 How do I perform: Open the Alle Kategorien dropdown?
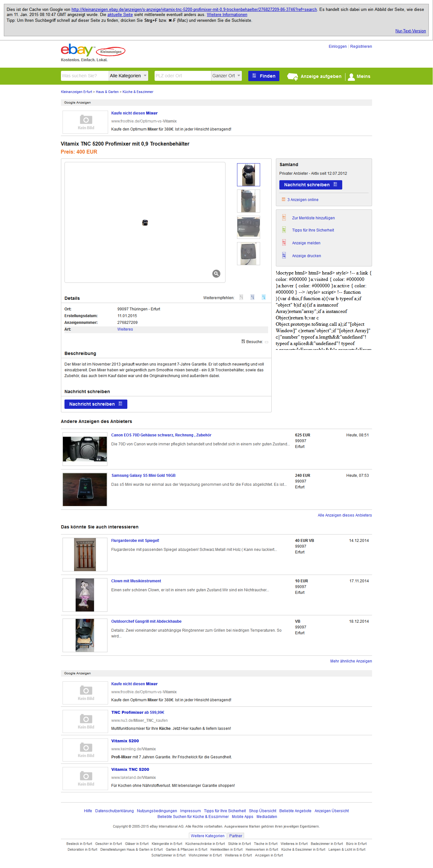128,76
